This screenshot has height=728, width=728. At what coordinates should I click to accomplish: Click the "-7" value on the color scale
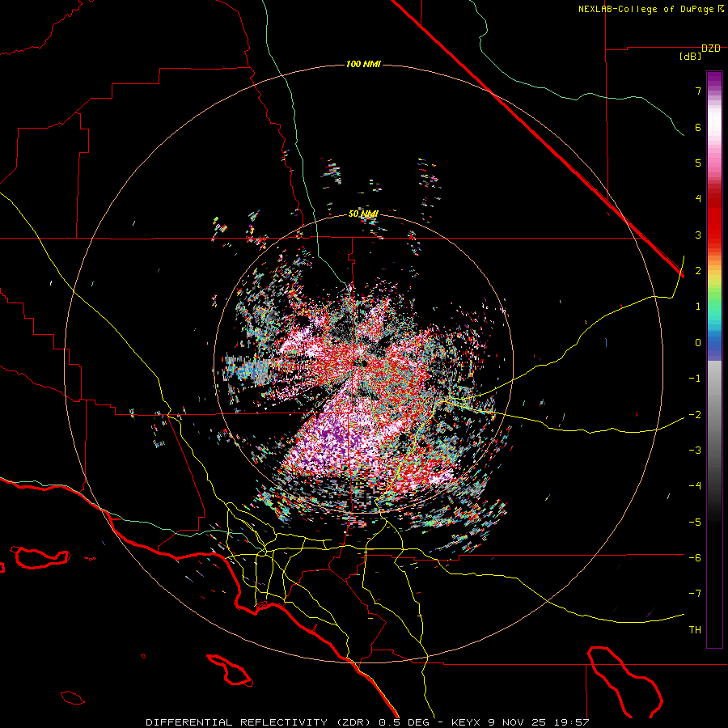tap(695, 594)
